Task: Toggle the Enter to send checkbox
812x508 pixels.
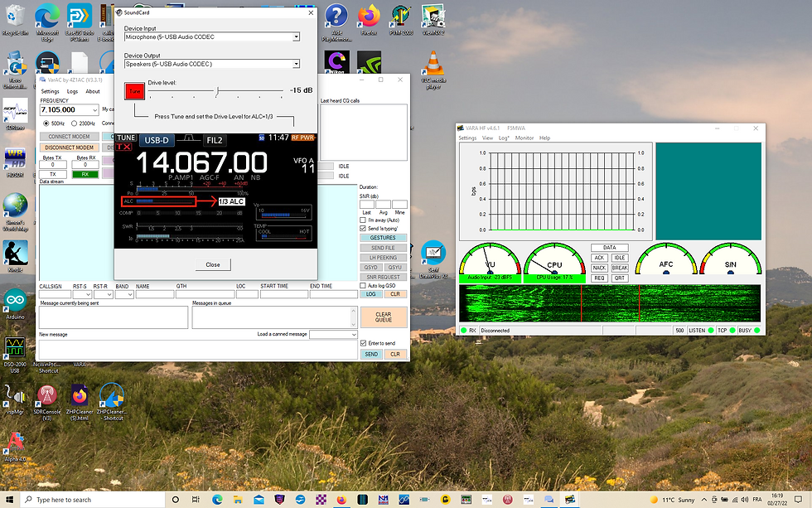Action: 363,343
